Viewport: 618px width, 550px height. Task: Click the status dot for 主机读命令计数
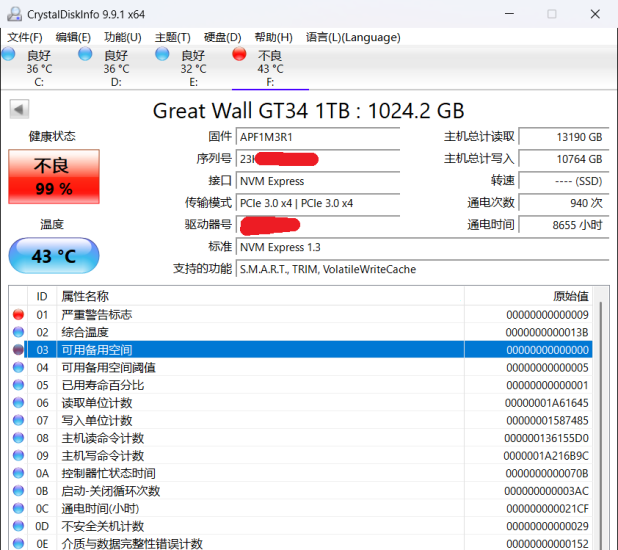[19, 438]
